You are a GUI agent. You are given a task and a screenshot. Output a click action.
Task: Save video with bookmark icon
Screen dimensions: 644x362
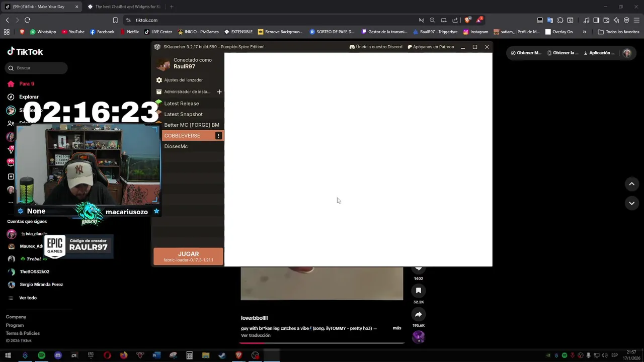point(418,291)
